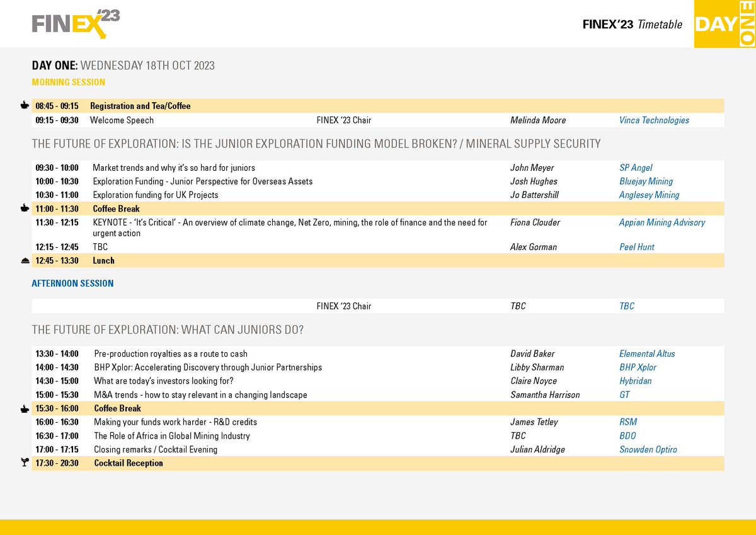This screenshot has height=535, width=756.
Task: Click the FINEX'23 logo
Action: tap(76, 23)
